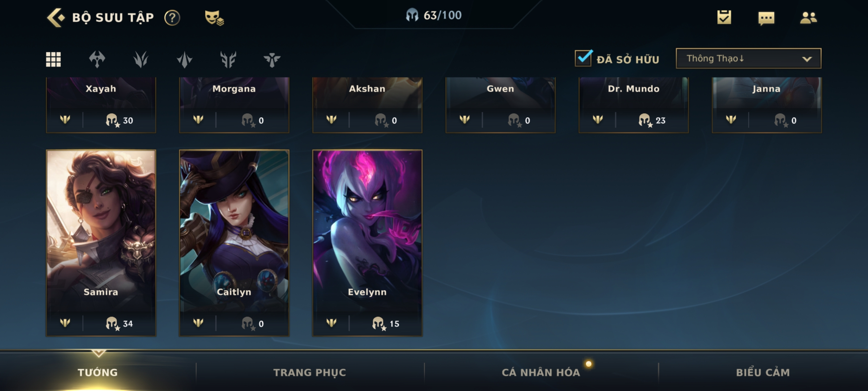Switch to the Cá Nhân Hóa tab
This screenshot has height=391, width=868.
point(541,372)
